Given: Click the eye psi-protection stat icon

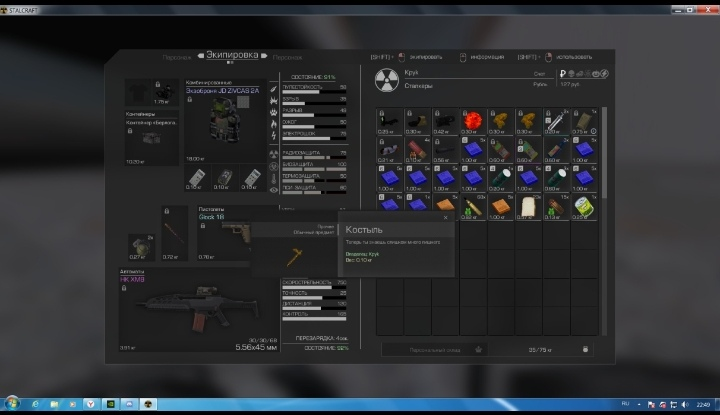Looking at the screenshot, I should coord(274,190).
